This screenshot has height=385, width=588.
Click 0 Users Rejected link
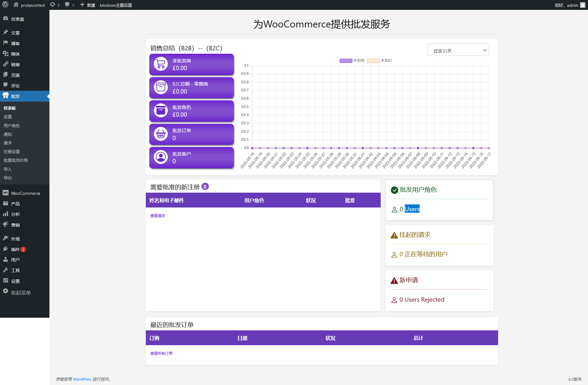422,299
